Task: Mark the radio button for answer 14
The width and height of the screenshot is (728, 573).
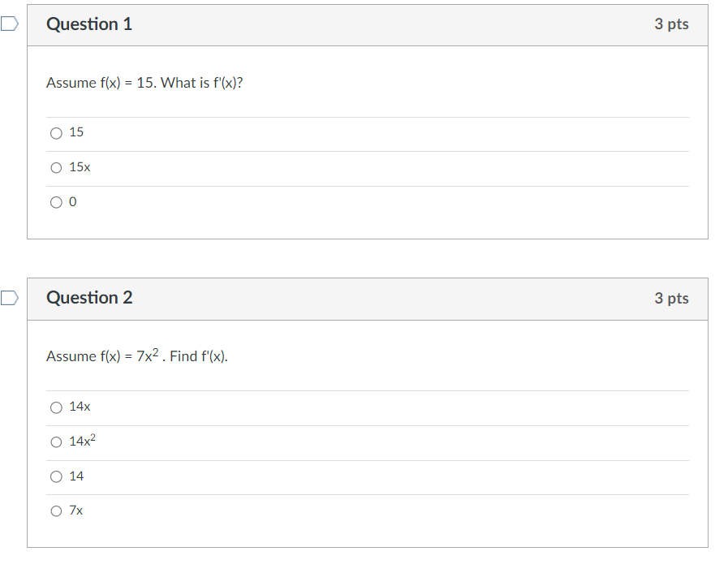Action: pos(56,476)
